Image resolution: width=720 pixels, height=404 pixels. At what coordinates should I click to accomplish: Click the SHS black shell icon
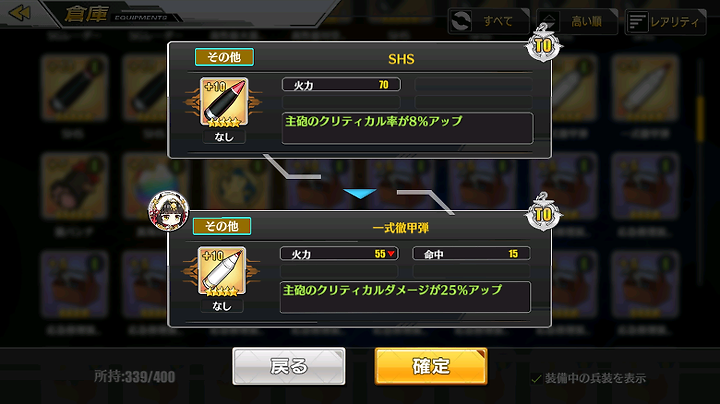point(224,102)
